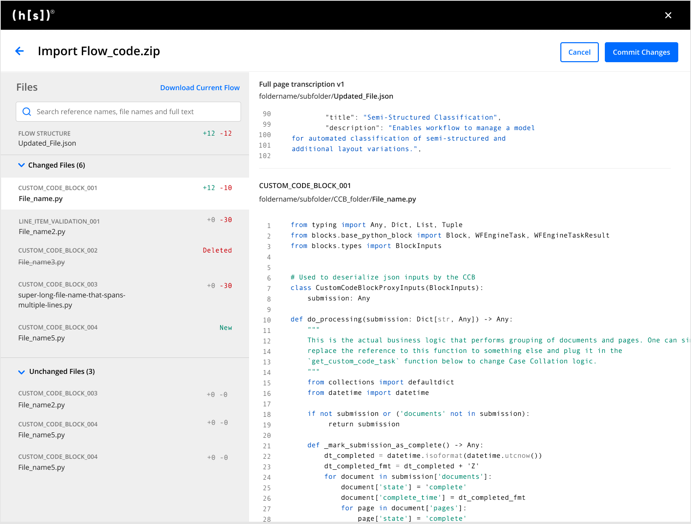Focus the file search field
This screenshot has height=524, width=691.
(x=128, y=111)
